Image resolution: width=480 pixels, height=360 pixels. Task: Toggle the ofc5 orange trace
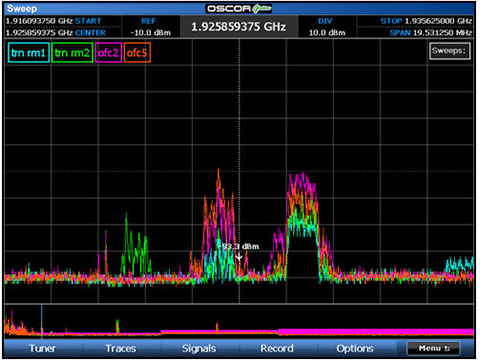(x=137, y=53)
